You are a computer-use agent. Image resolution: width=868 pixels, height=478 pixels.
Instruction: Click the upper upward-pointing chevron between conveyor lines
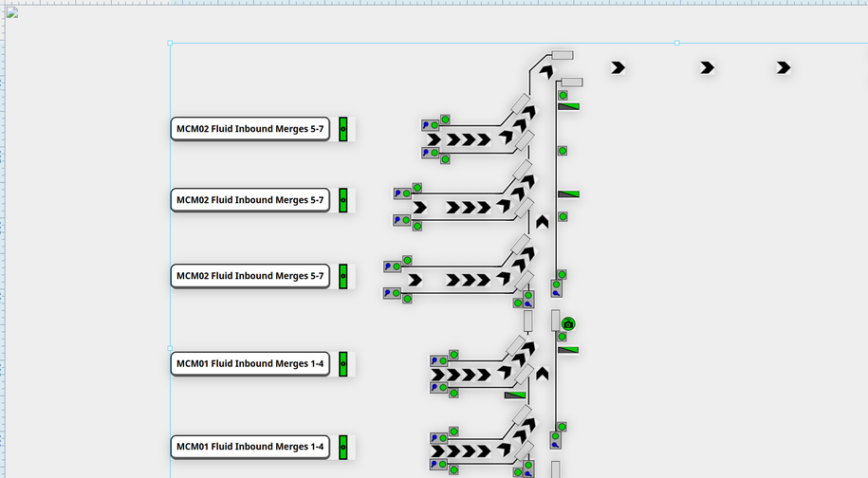click(x=542, y=222)
